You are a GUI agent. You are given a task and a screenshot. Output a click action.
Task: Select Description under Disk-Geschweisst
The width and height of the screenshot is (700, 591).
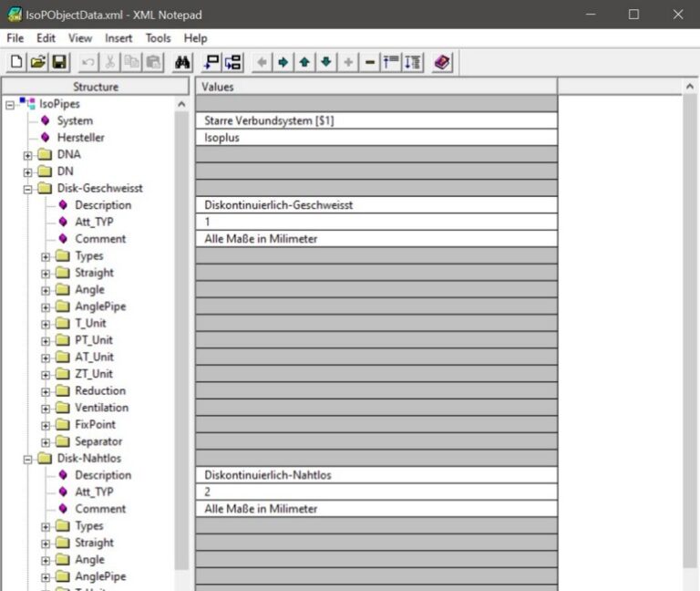(103, 205)
